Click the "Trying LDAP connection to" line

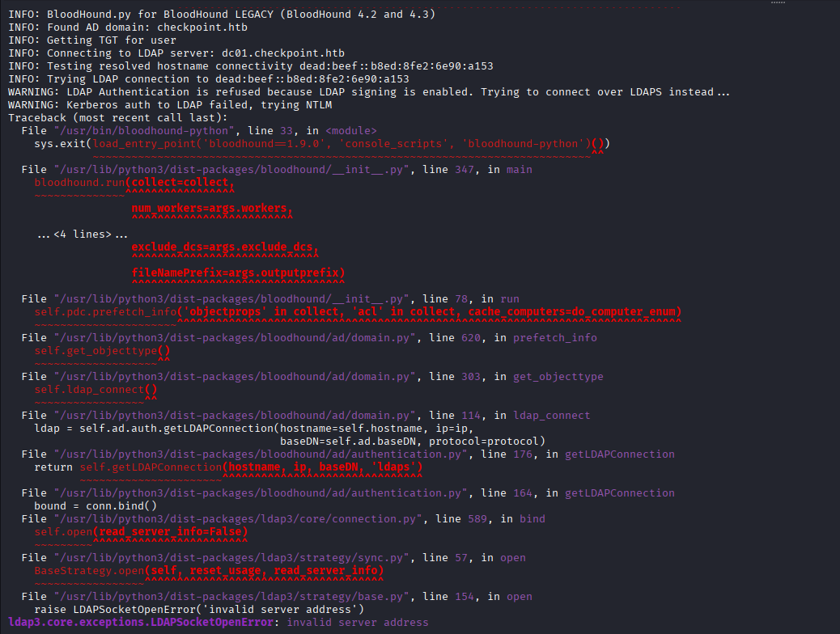(x=209, y=78)
